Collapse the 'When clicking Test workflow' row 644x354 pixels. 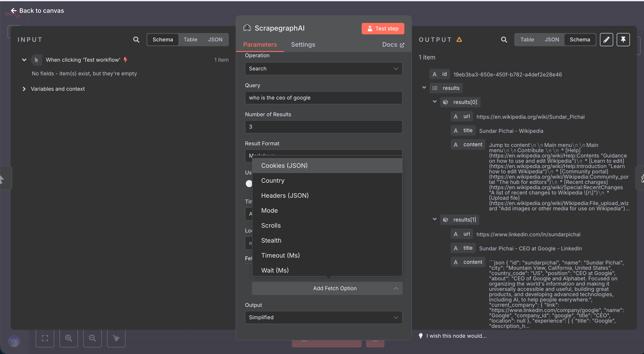(24, 60)
